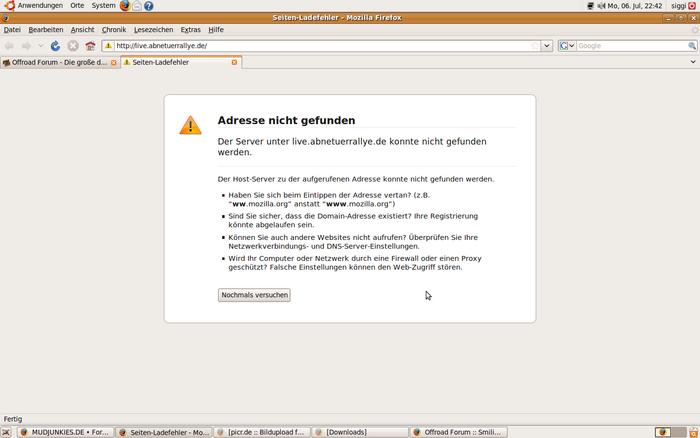The width and height of the screenshot is (700, 438).
Task: Switch to picr.de Bildupload taskbar window
Action: pos(262,432)
